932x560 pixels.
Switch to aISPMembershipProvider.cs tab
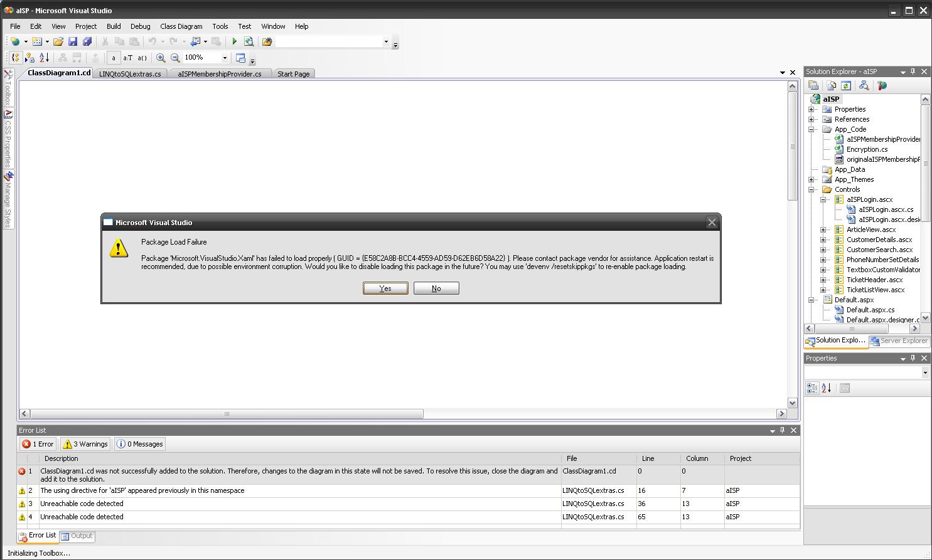[x=220, y=74]
